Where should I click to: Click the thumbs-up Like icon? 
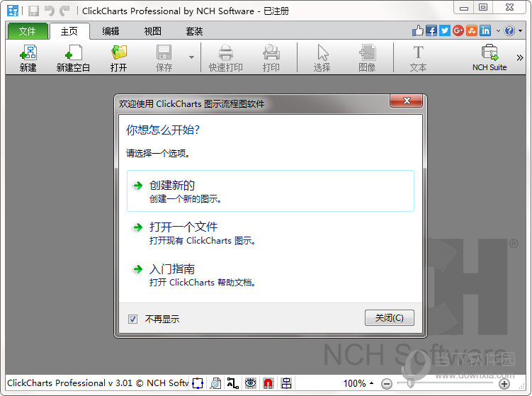coord(418,30)
